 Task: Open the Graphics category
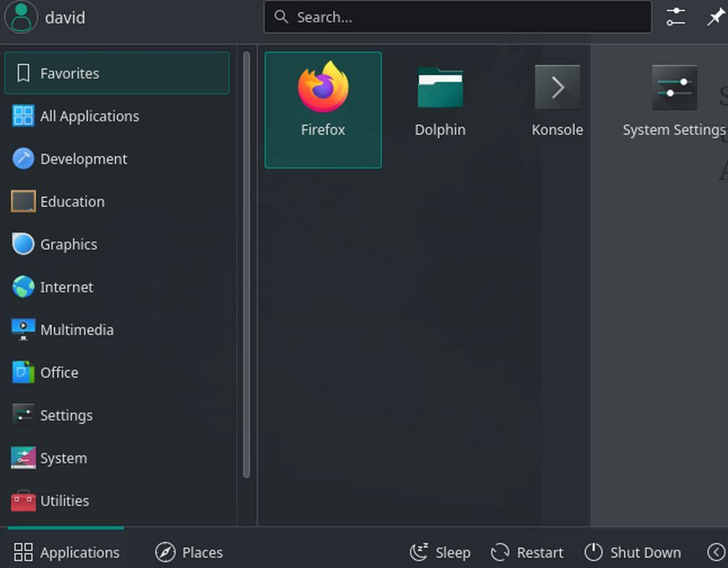[x=117, y=244]
